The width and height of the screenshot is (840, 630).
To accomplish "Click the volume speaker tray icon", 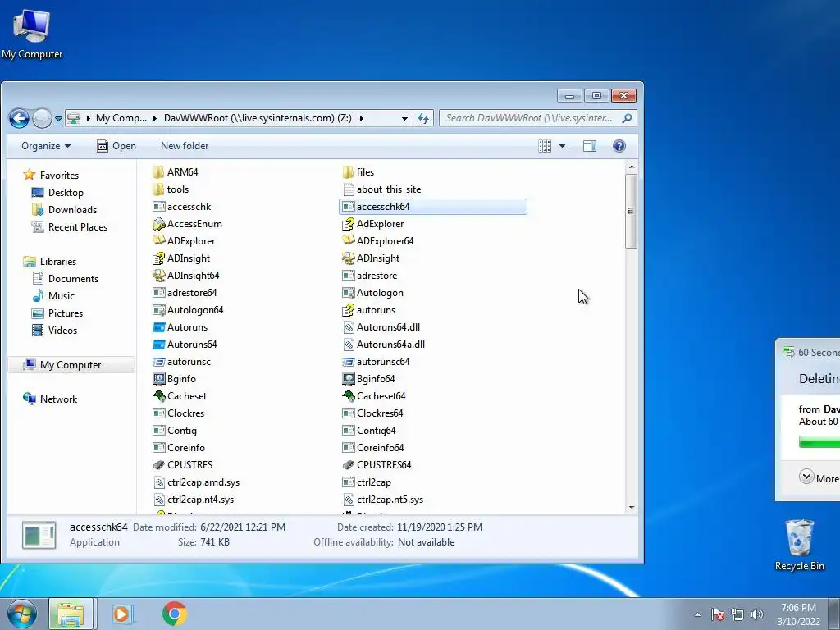I will (x=757, y=614).
